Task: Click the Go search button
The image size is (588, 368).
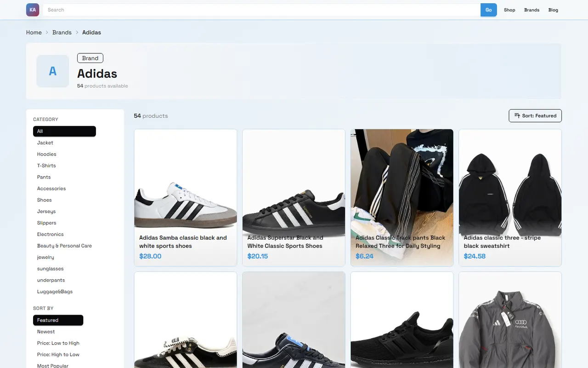Action: (x=489, y=10)
